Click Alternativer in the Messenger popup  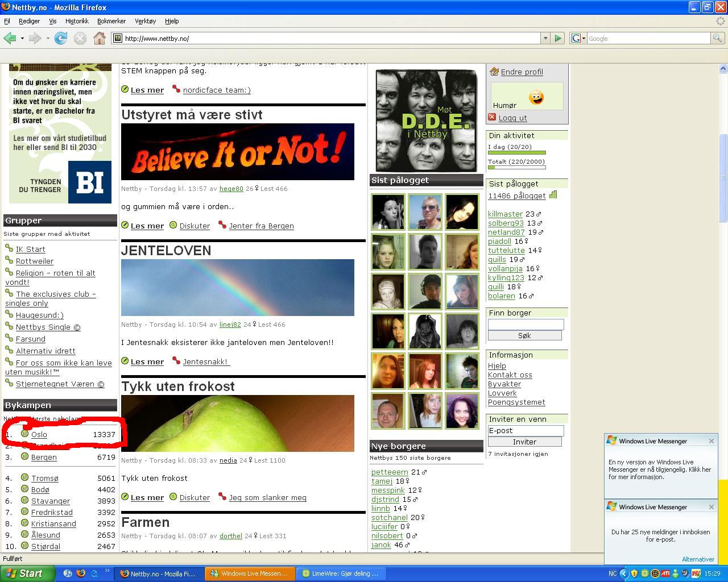point(698,559)
